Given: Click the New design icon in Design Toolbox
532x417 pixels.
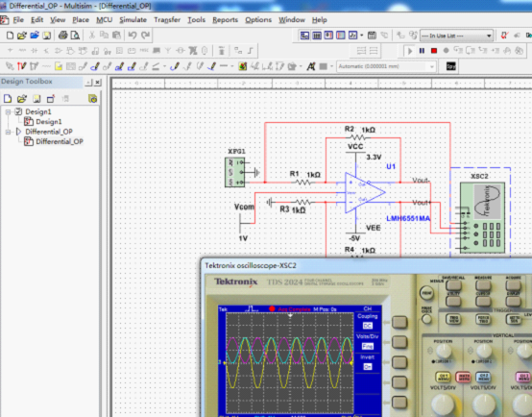Looking at the screenshot, I should tap(8, 99).
